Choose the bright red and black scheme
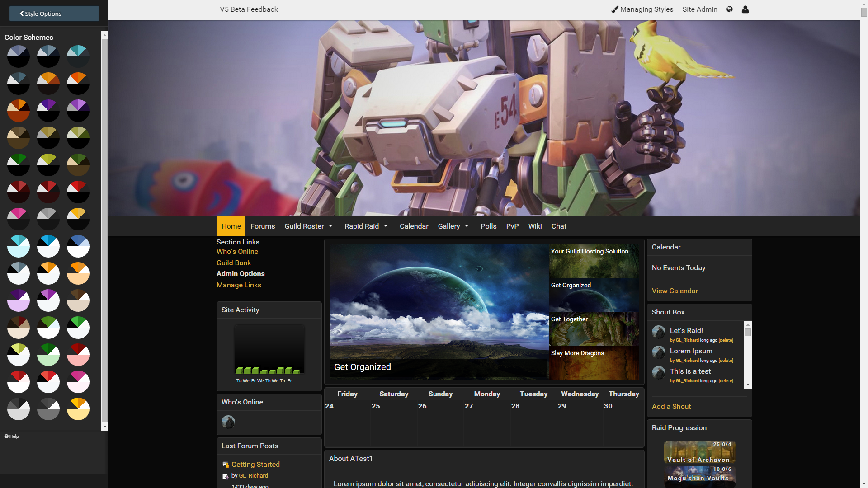The width and height of the screenshot is (868, 488). 78,192
